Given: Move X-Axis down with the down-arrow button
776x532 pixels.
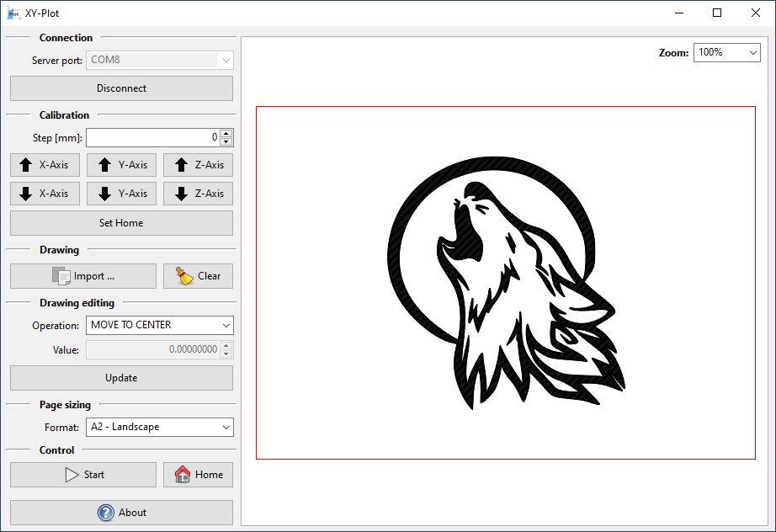Looking at the screenshot, I should [x=45, y=194].
